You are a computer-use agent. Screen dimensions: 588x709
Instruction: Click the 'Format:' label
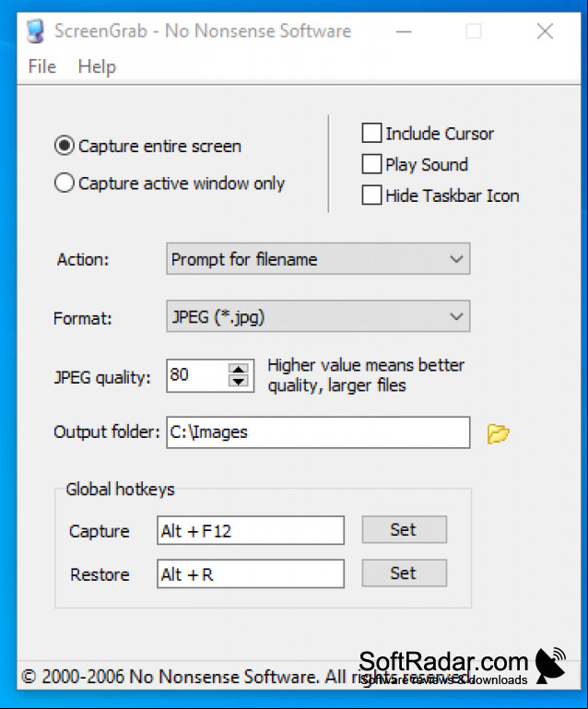(82, 318)
